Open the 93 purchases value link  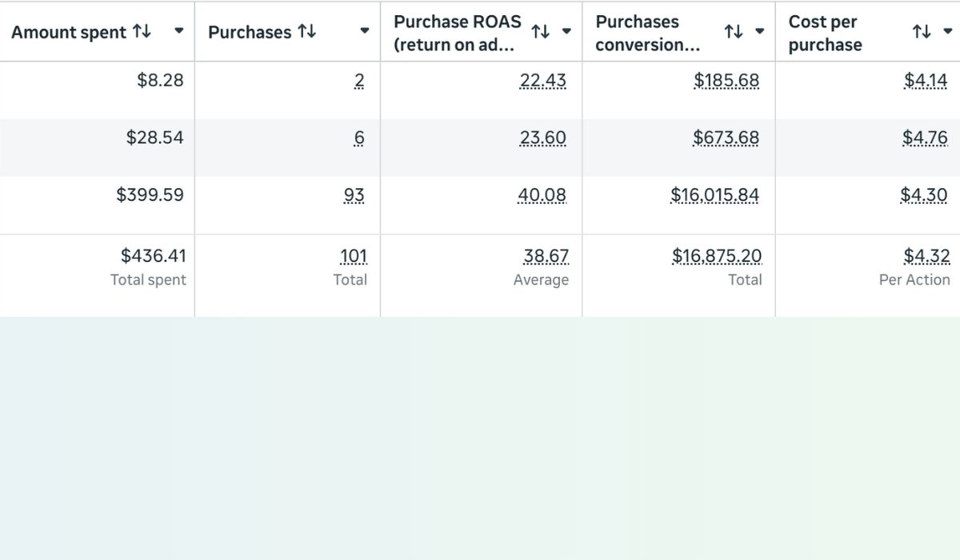(354, 195)
